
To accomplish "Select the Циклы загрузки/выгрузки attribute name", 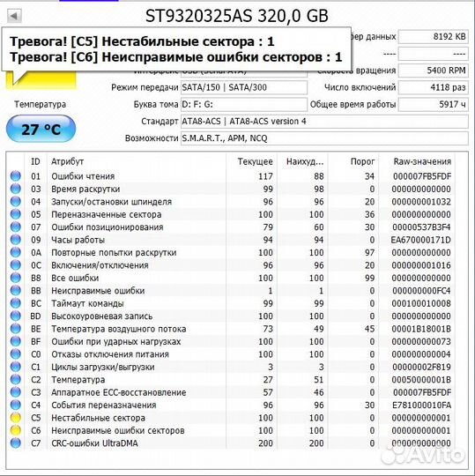I will click(103, 368).
